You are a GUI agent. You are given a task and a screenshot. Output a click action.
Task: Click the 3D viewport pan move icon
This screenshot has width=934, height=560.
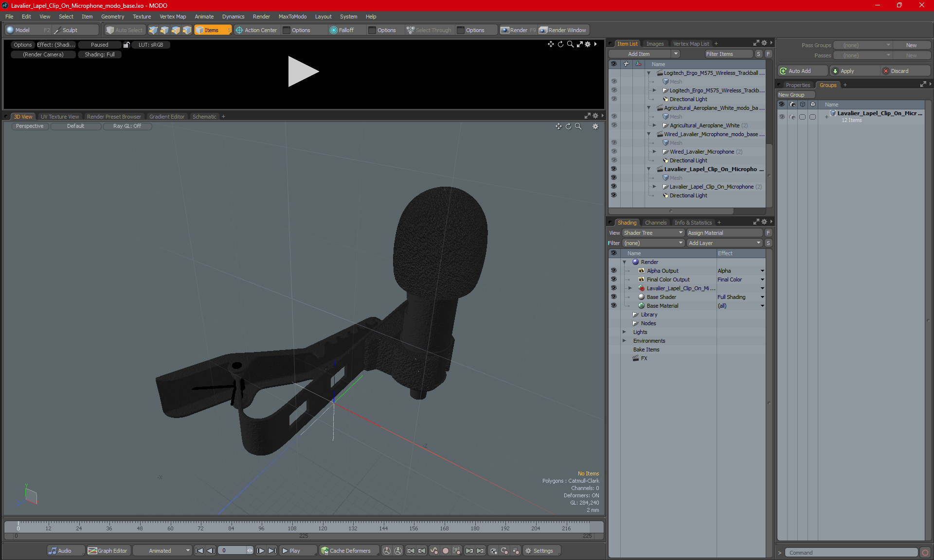[558, 126]
